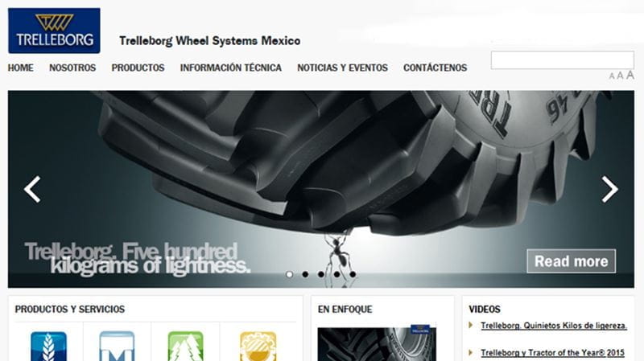The height and width of the screenshot is (361, 644).
Task: Click Trelleborg Wheel Systems Mexico title
Action: 210,41
